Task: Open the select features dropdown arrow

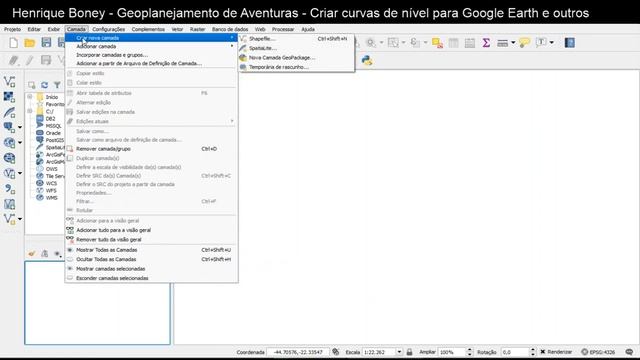Action: 403,42
